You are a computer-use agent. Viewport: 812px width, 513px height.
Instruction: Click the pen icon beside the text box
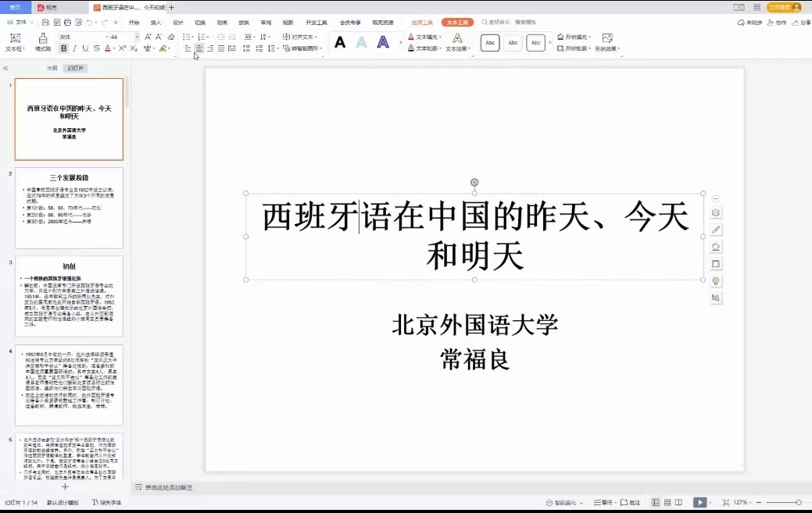715,230
